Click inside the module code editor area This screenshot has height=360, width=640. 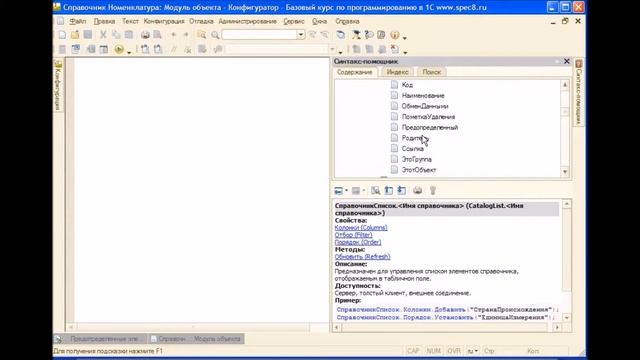[x=201, y=190]
